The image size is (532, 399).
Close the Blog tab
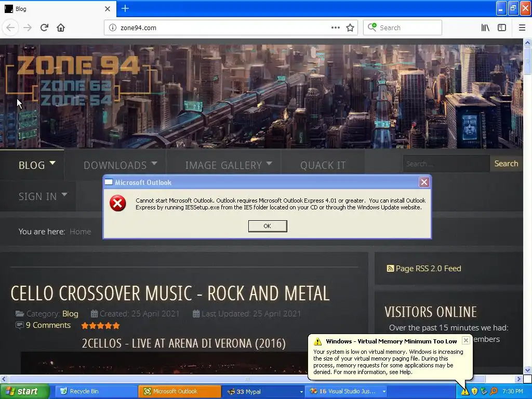(108, 9)
